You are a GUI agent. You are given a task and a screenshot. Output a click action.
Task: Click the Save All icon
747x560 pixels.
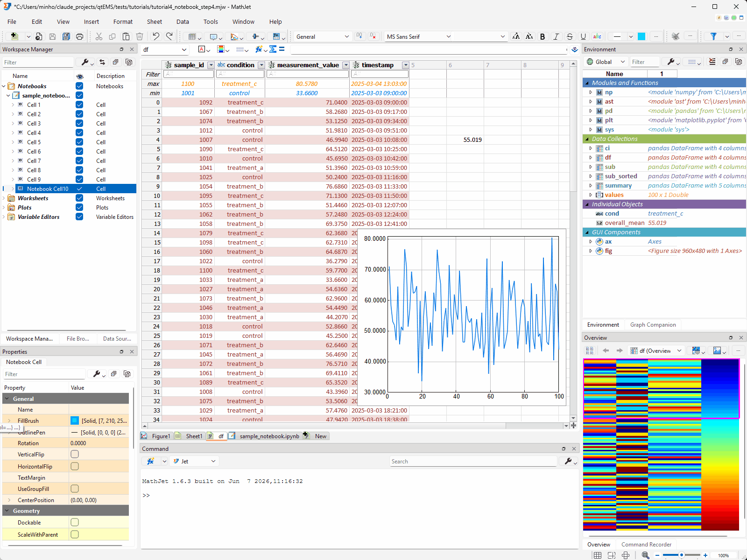click(x=66, y=36)
